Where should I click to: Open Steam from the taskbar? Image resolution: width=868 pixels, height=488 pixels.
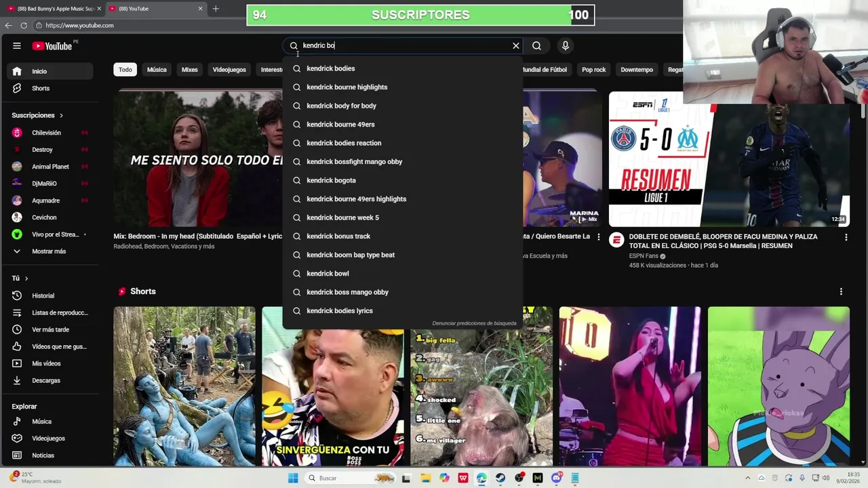click(500, 478)
